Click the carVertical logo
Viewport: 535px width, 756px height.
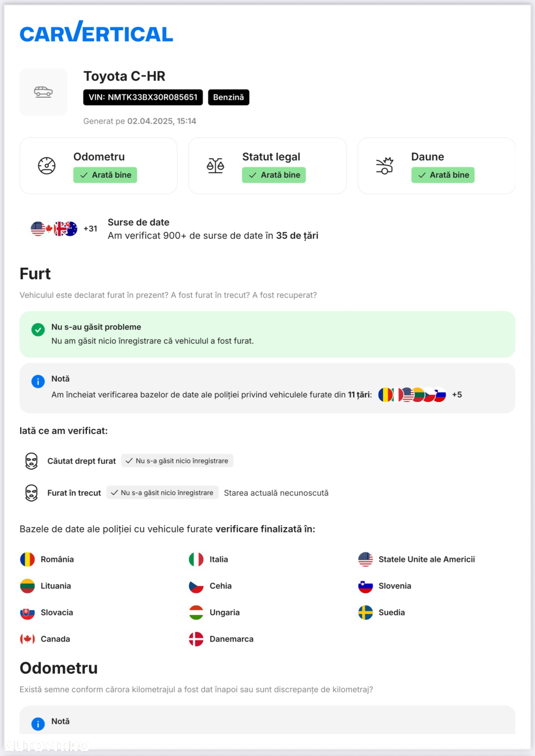96,32
